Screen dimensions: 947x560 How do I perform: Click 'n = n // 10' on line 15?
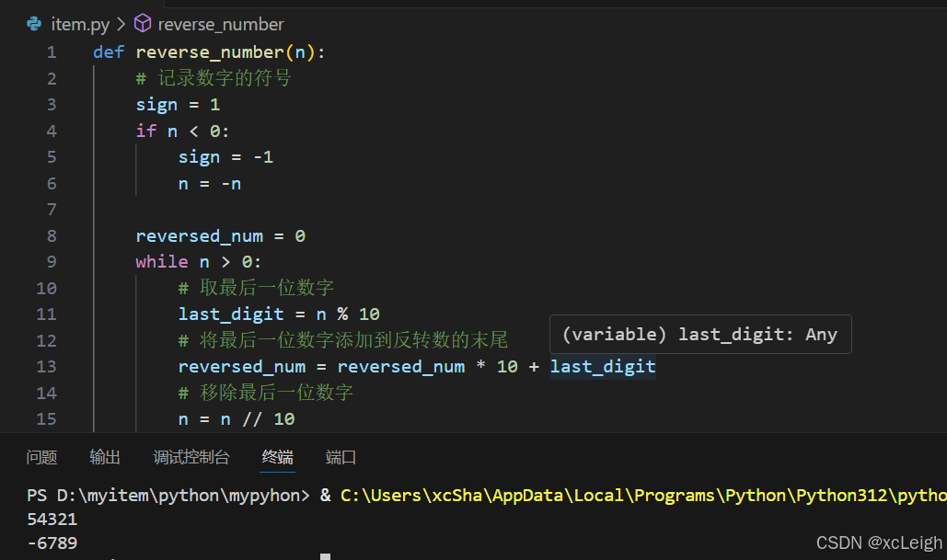pos(237,418)
